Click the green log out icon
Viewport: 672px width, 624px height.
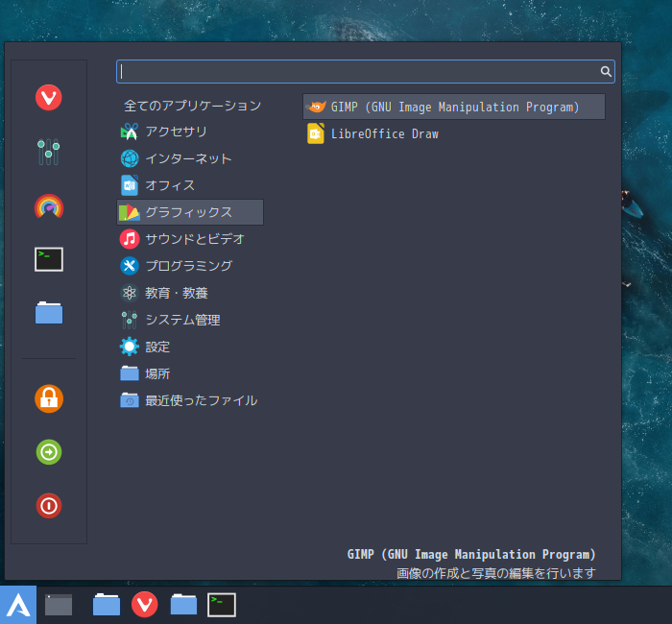(x=49, y=452)
